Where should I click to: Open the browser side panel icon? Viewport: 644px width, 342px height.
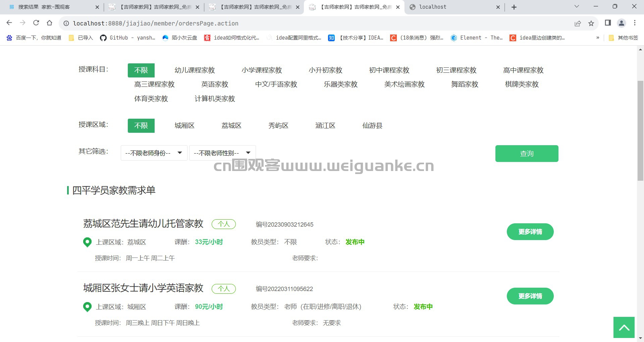tap(608, 23)
